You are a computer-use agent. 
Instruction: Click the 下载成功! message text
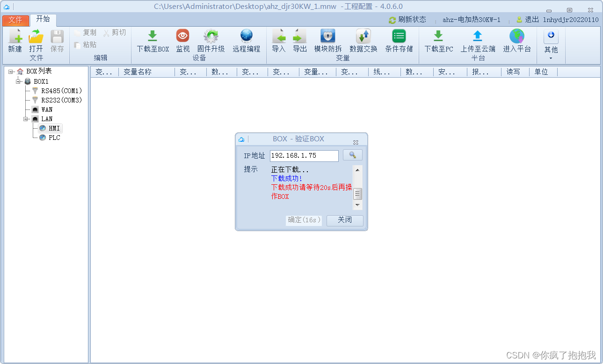click(x=287, y=179)
